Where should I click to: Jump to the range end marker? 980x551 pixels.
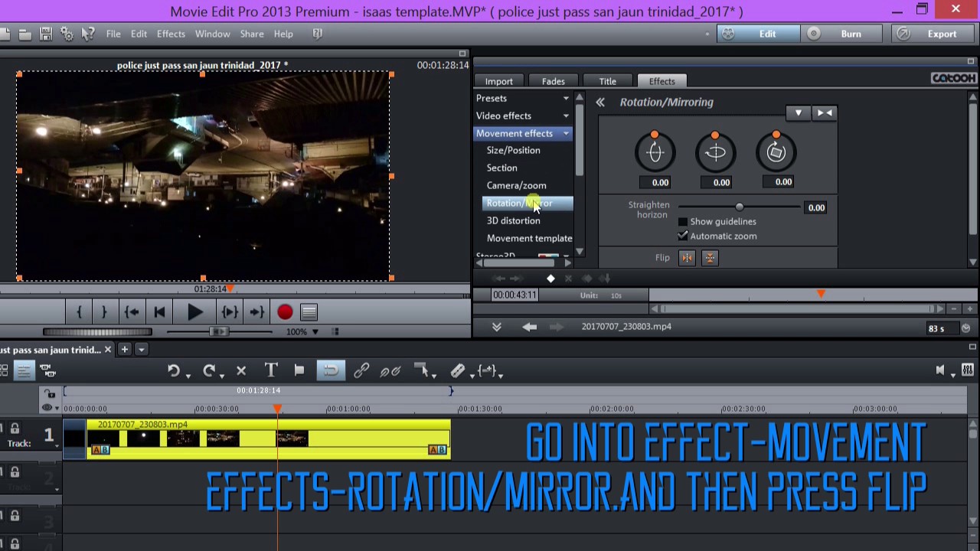pos(257,312)
